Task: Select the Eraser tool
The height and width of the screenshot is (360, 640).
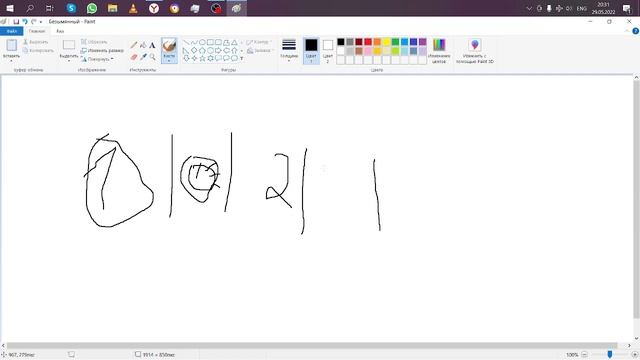Action: coord(134,57)
